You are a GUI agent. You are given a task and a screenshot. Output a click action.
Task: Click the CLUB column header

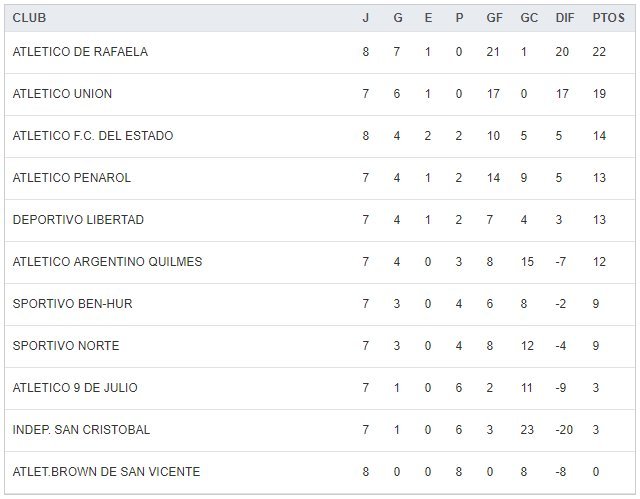point(29,18)
